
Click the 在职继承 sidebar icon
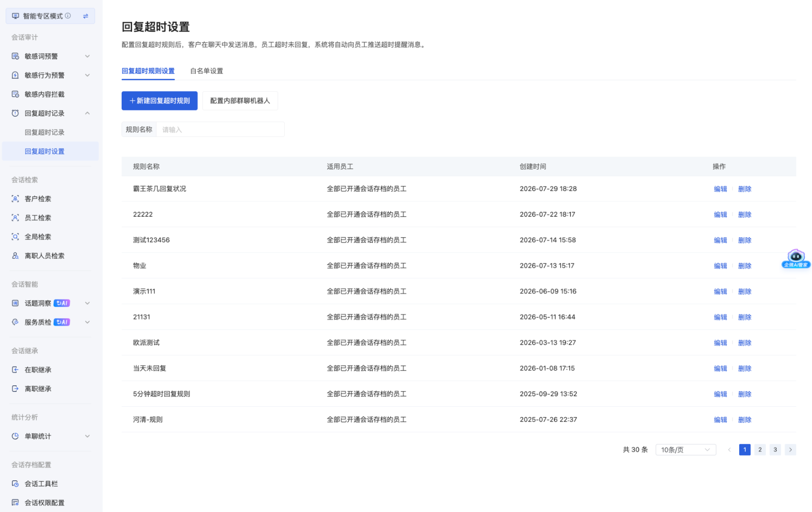(x=15, y=370)
